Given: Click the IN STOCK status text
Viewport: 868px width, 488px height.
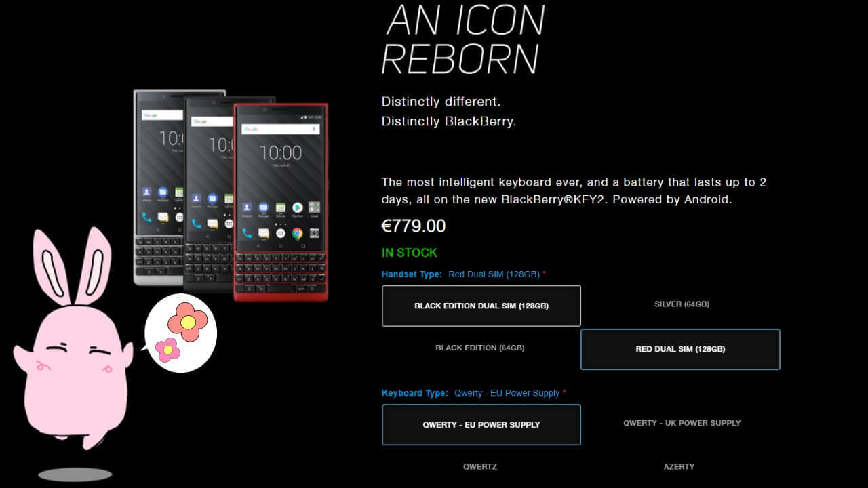Looking at the screenshot, I should 410,253.
